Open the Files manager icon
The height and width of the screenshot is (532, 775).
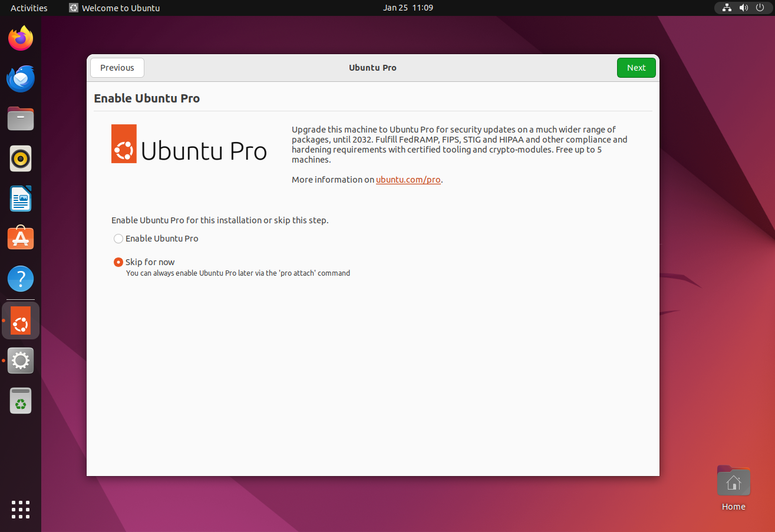point(21,119)
